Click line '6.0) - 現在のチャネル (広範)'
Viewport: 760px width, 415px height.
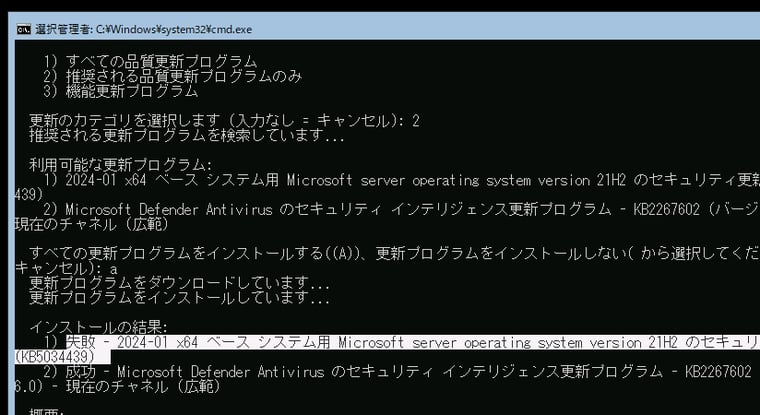point(118,386)
